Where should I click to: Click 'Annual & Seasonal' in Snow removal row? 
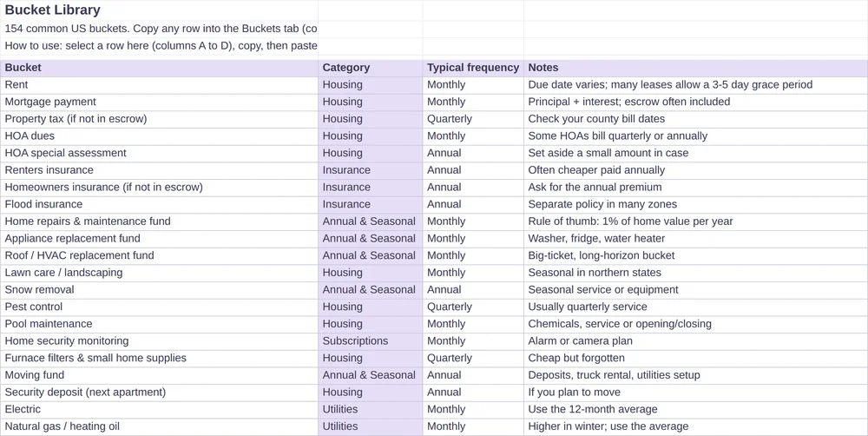tap(371, 290)
